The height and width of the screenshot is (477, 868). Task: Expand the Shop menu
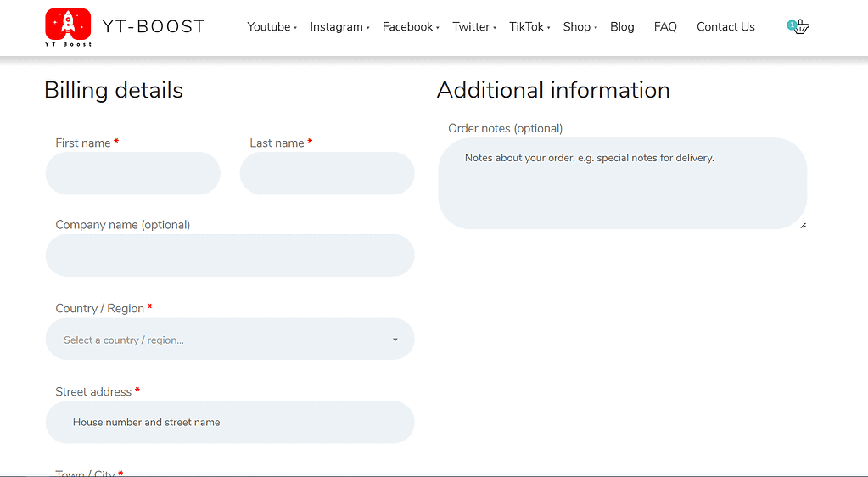coord(580,26)
